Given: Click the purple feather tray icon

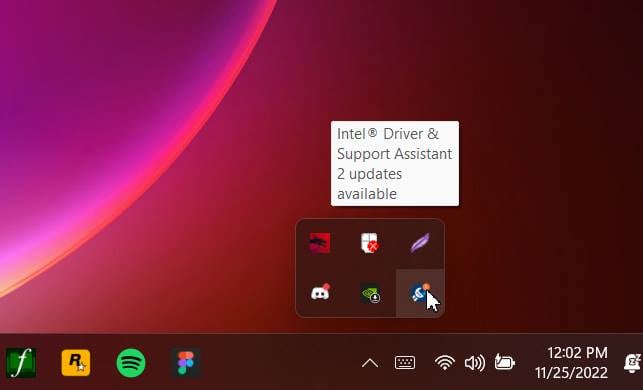Looking at the screenshot, I should [420, 243].
